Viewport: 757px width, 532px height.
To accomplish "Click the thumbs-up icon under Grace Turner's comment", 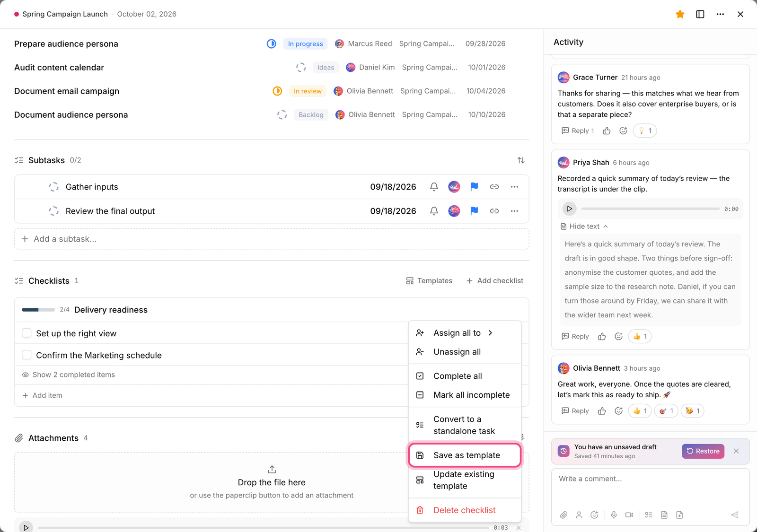I will point(607,131).
